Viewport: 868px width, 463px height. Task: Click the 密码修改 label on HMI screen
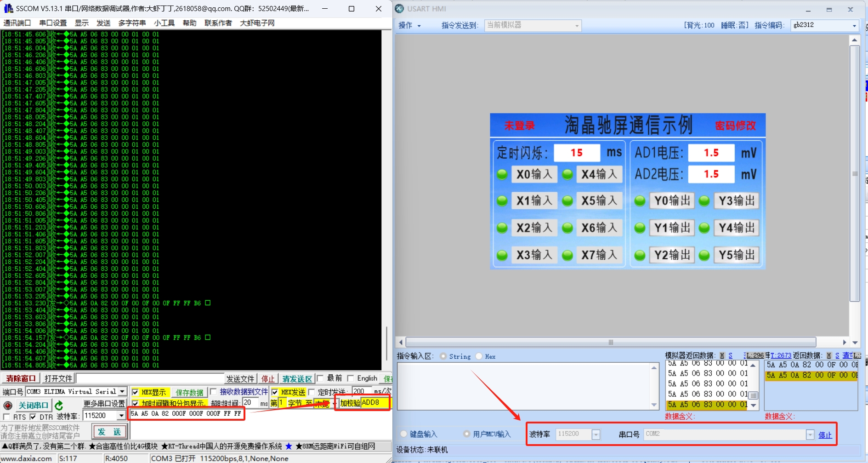(735, 126)
